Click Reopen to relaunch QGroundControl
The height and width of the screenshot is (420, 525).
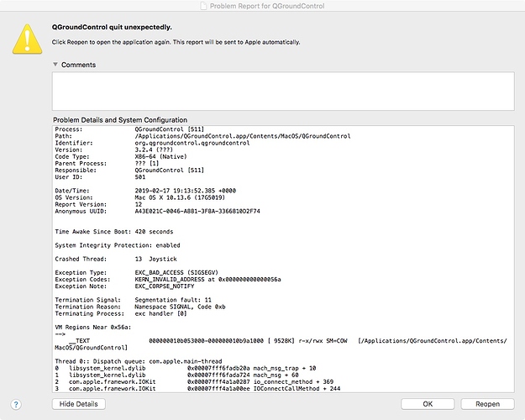click(x=487, y=404)
